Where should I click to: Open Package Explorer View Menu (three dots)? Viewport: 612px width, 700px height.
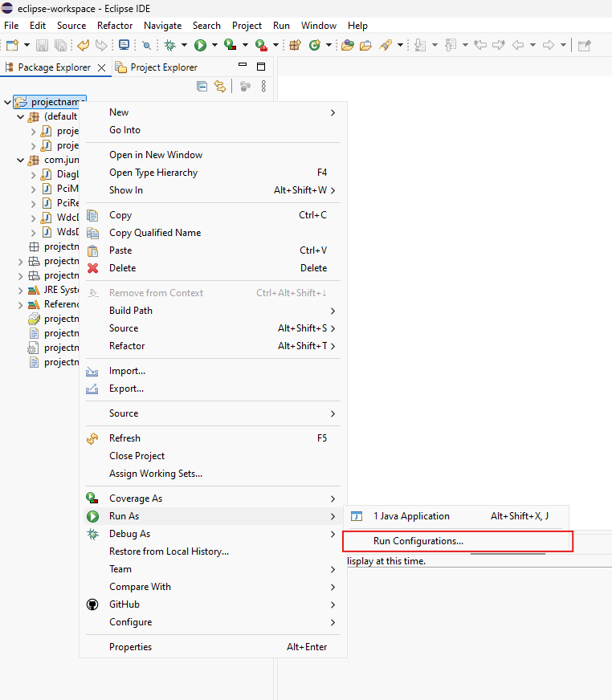[x=263, y=87]
